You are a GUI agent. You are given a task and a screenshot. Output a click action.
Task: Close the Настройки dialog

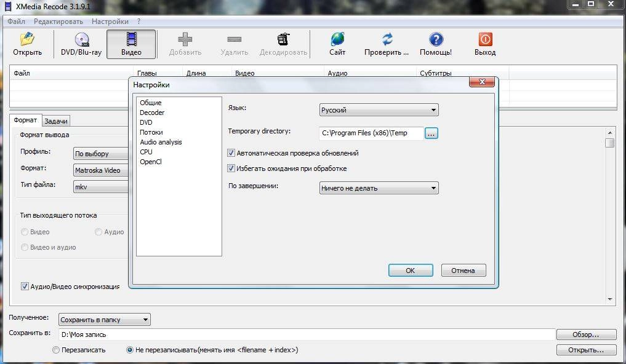(x=482, y=82)
